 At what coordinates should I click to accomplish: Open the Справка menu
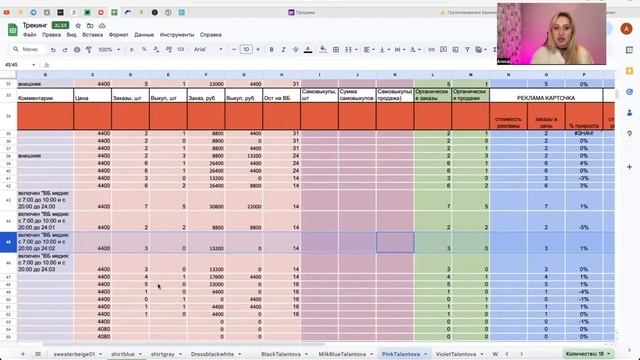[x=211, y=35]
